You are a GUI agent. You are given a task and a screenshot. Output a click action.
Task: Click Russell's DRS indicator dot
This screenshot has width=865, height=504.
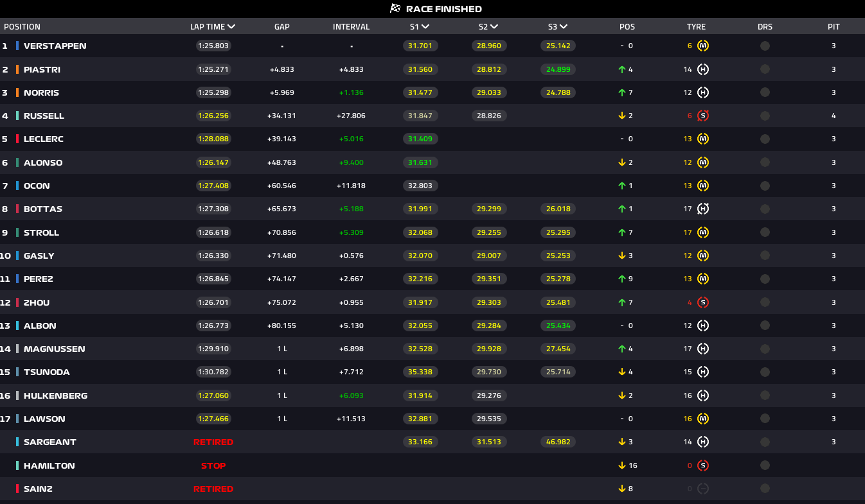click(x=765, y=116)
